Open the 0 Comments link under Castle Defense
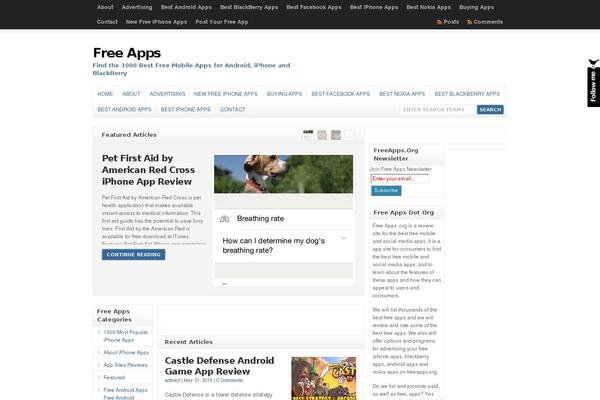600x400 pixels. (229, 380)
